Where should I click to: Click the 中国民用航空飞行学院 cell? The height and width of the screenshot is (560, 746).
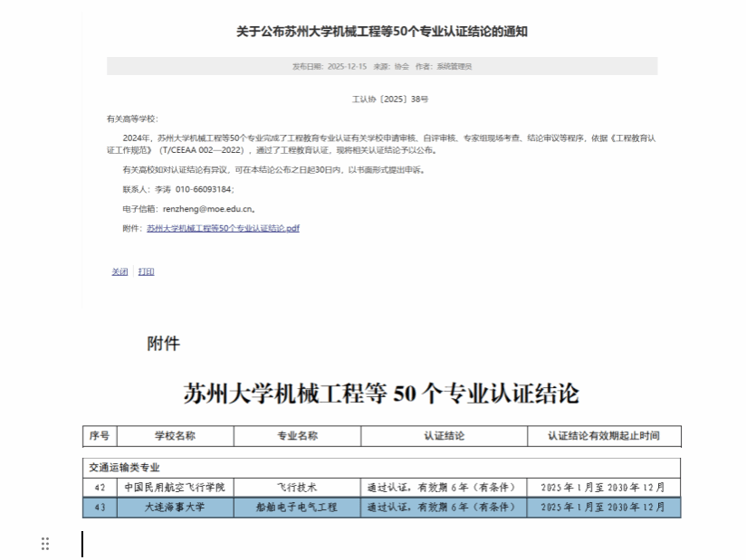point(175,487)
